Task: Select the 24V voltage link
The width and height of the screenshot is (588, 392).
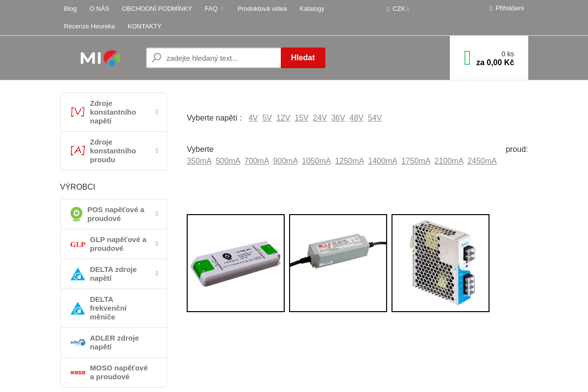Action: click(319, 118)
